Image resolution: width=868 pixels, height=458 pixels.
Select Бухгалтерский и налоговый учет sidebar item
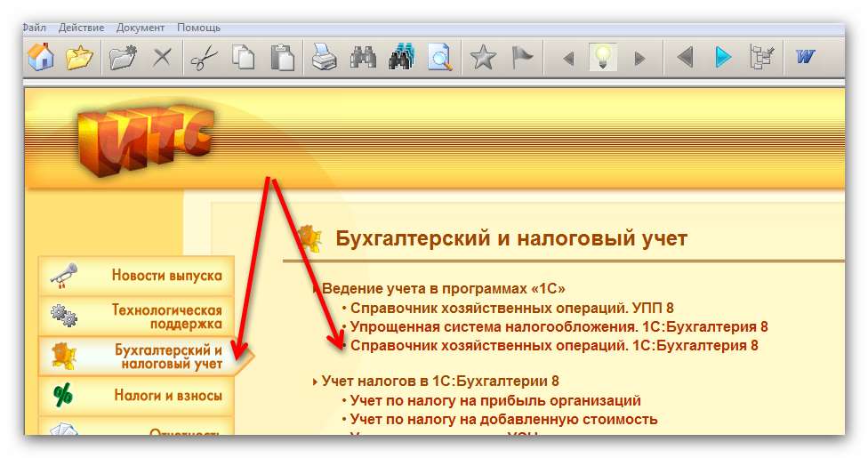point(145,356)
